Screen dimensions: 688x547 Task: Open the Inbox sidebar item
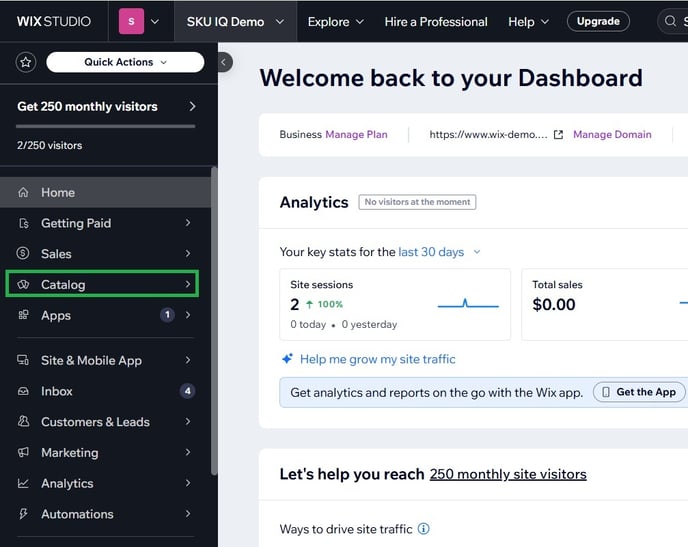pyautogui.click(x=105, y=391)
